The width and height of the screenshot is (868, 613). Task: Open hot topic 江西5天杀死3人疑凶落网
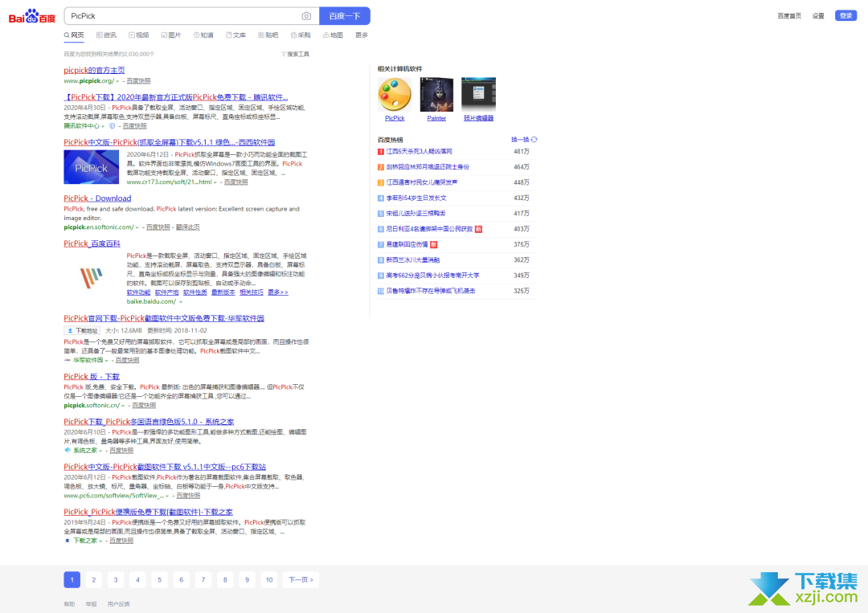419,152
